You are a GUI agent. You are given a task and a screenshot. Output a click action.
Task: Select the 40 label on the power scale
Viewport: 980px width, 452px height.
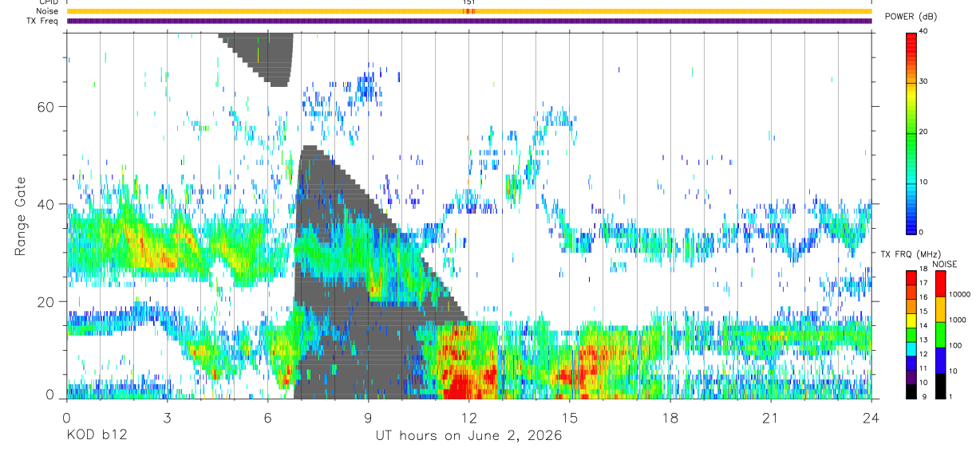(x=923, y=32)
